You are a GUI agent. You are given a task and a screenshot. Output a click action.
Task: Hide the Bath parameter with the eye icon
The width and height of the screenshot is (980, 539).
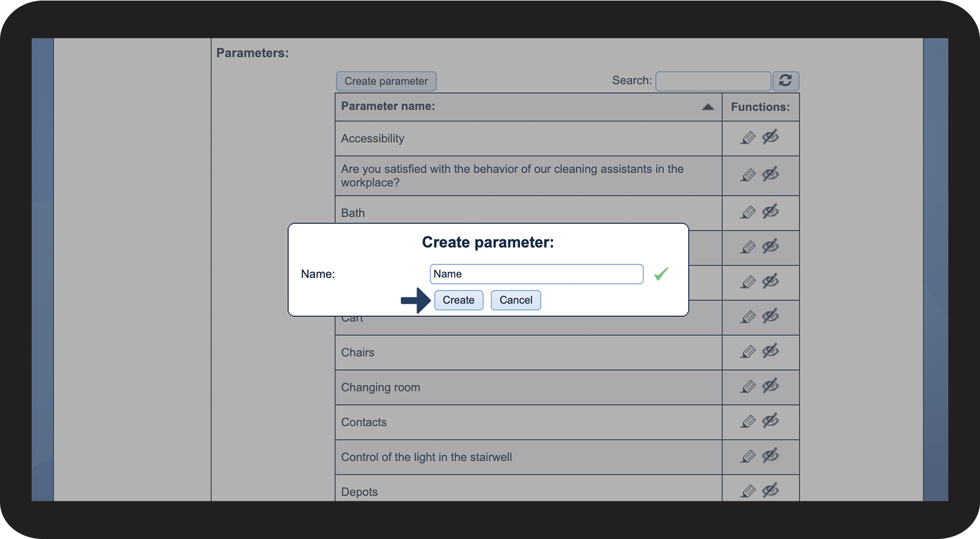coord(770,211)
